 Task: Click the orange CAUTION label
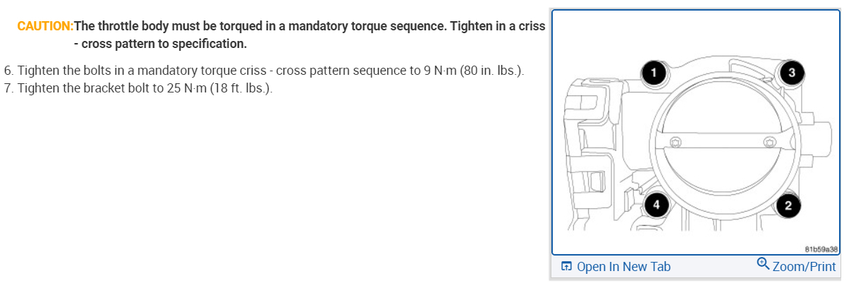click(45, 27)
